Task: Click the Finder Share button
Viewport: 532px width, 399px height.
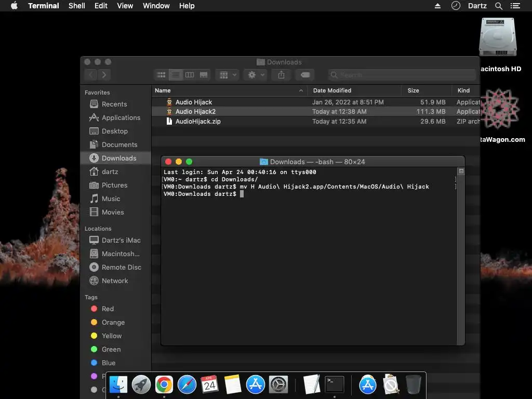Action: pos(281,75)
